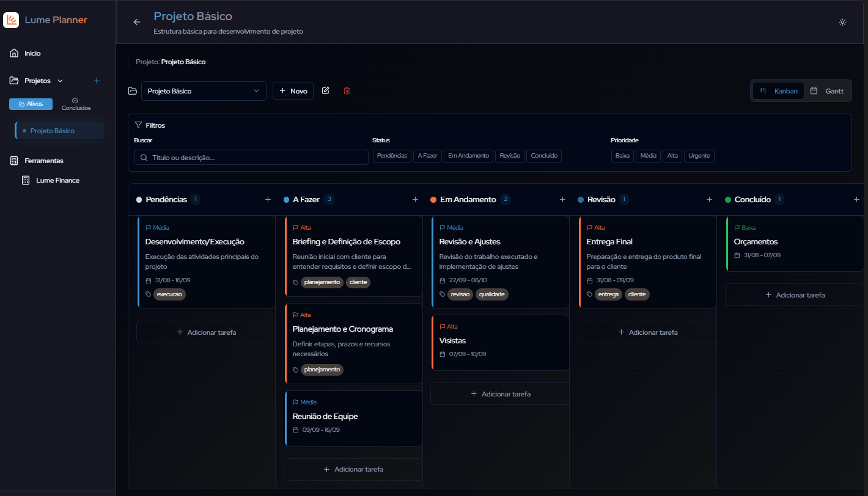Click Adicionar tarefa under Em Andamento column

click(x=500, y=394)
